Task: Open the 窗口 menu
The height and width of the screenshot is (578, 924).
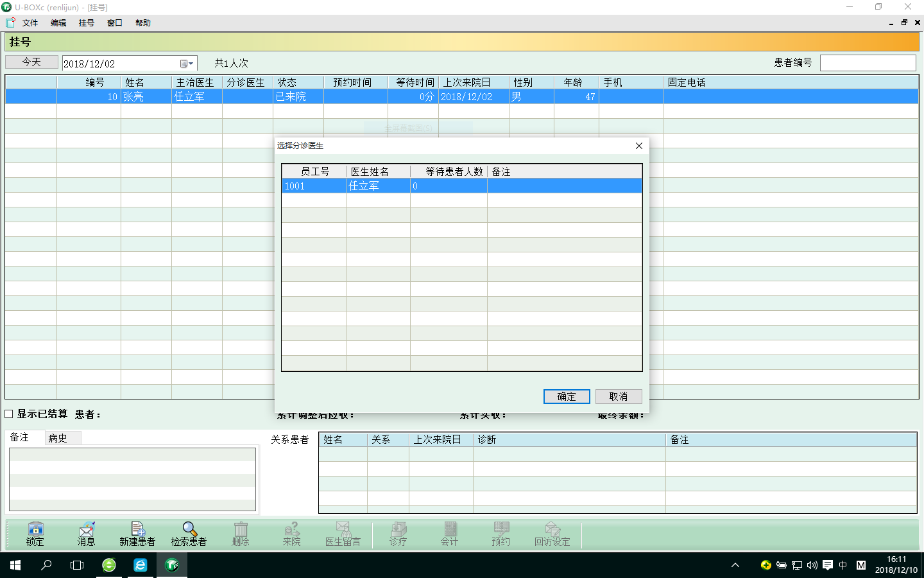Action: click(115, 22)
